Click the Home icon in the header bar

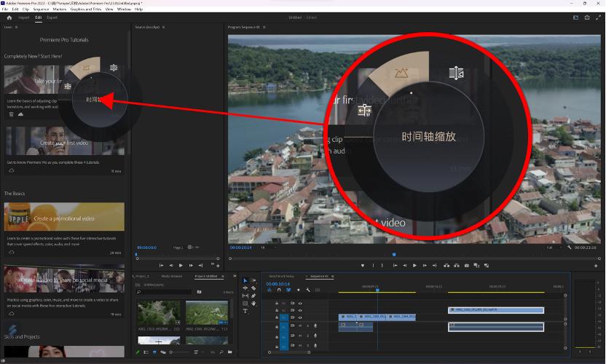point(9,17)
